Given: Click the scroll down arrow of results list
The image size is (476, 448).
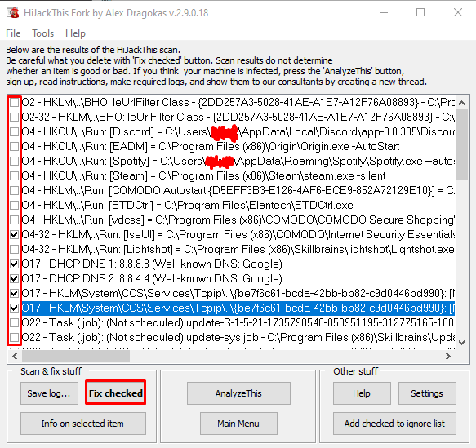Looking at the screenshot, I should click(462, 343).
